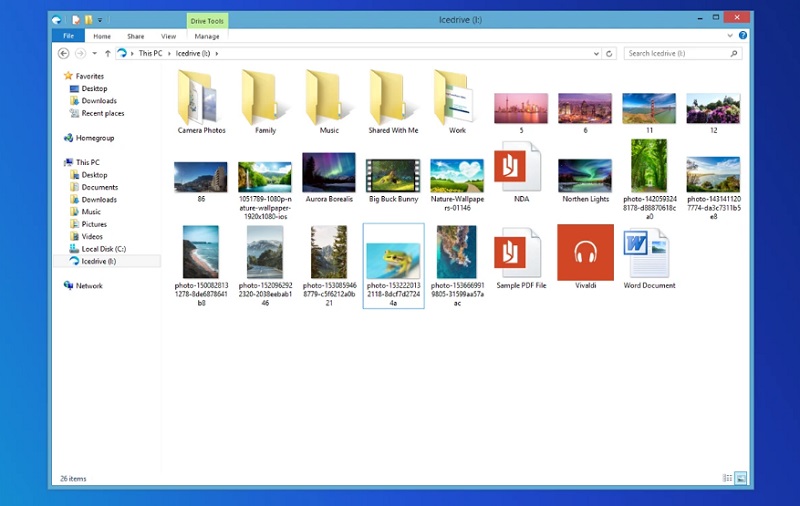800x506 pixels.
Task: Open recent locations dropdown arrow
Action: click(94, 53)
